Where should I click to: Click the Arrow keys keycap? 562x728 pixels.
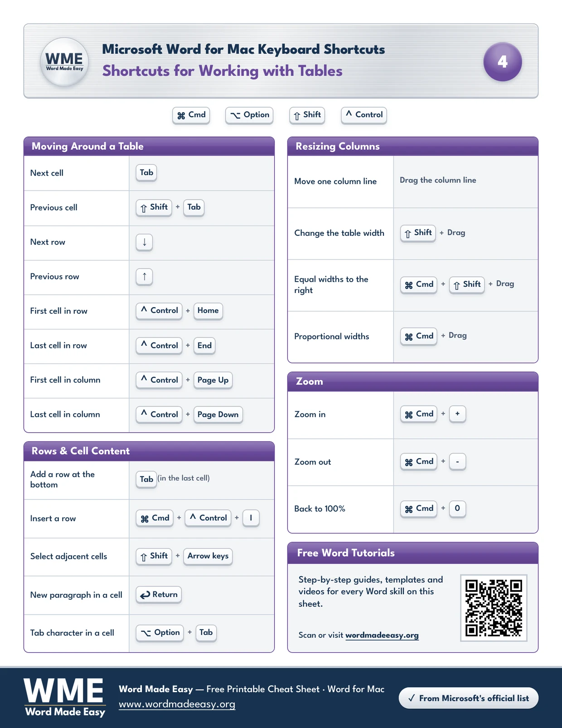(x=208, y=556)
